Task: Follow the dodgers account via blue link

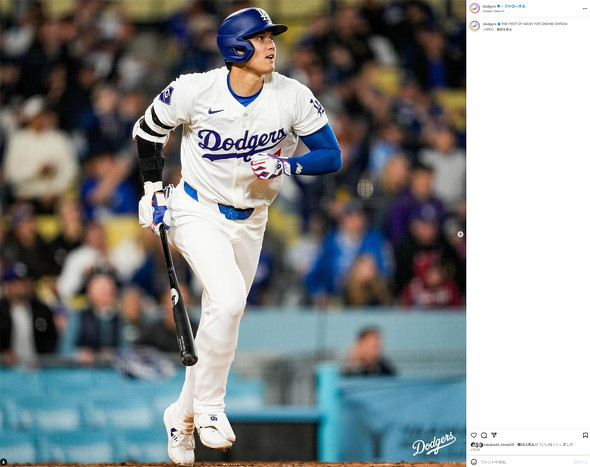Action: click(x=515, y=6)
